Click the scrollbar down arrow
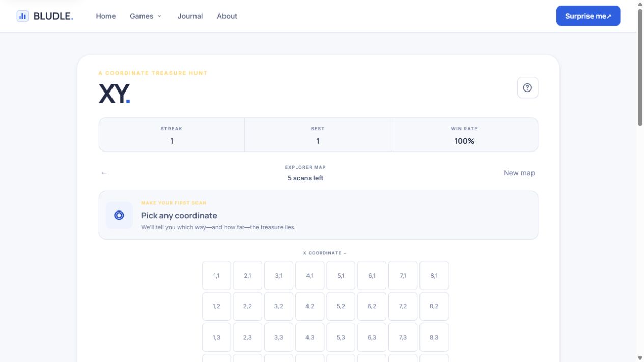Screen dimensions: 644x362 click(x=640, y=358)
